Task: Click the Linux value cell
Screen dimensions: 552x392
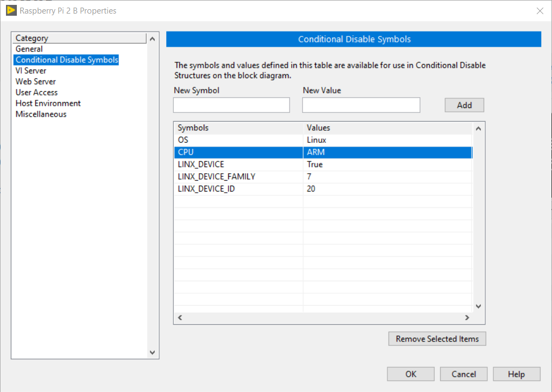Action: [x=387, y=140]
